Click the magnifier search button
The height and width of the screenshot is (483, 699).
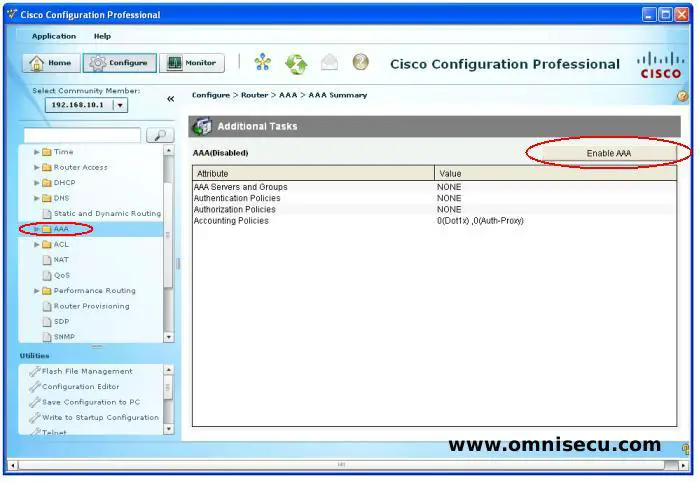[160, 135]
